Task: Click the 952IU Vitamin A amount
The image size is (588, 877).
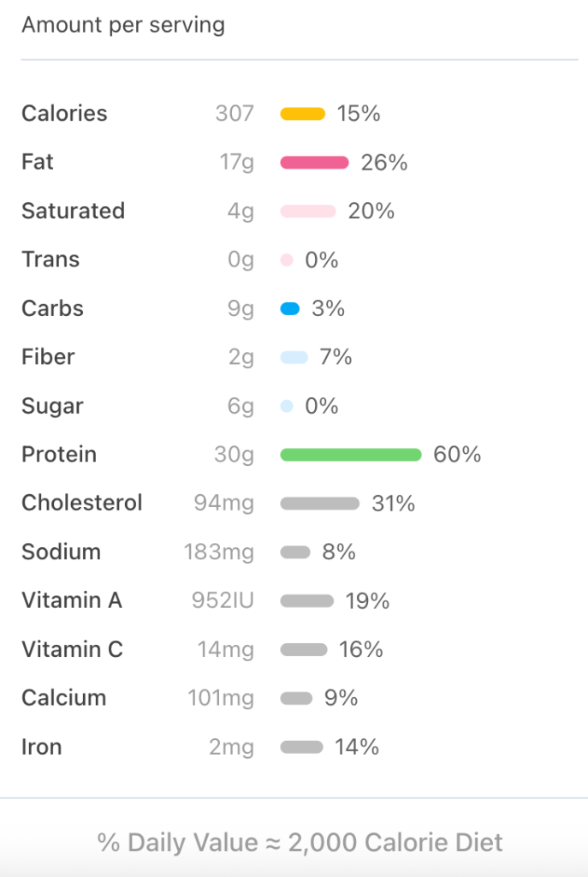Action: 223,601
